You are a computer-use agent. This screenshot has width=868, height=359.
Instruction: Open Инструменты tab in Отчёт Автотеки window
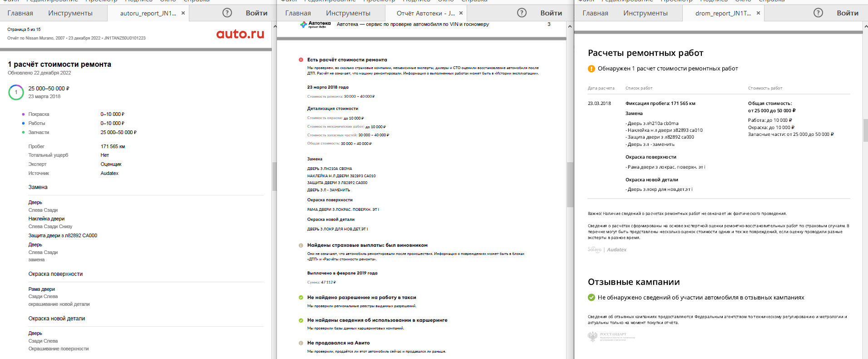coord(348,13)
